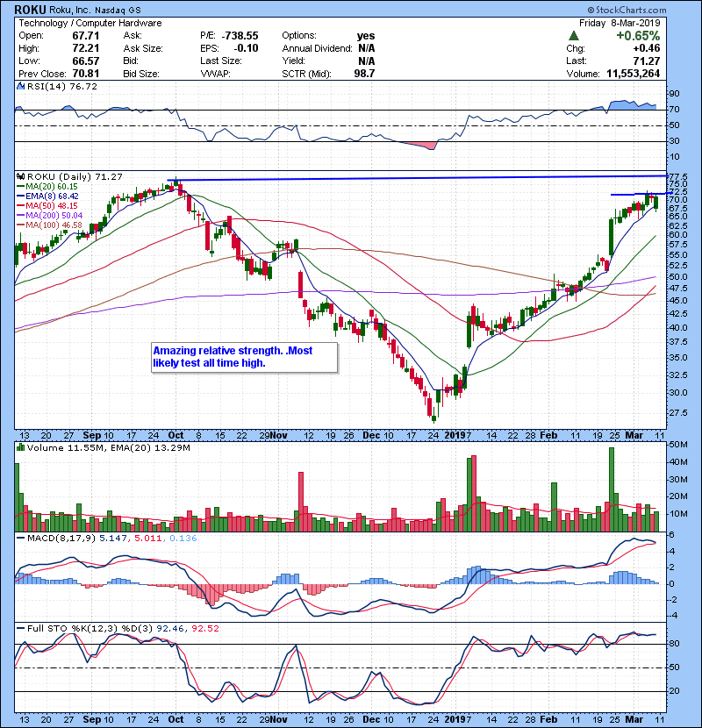
Task: Click the green up-triangle change indicator
Action: (573, 36)
